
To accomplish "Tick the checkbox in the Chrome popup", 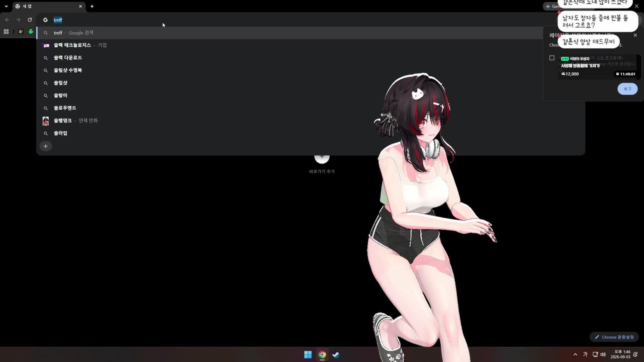I will [x=552, y=58].
